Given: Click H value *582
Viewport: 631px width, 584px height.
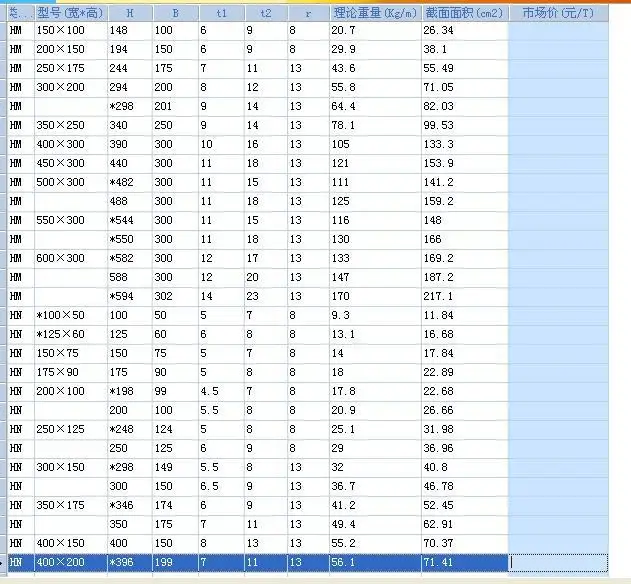Looking at the screenshot, I should pos(122,258).
